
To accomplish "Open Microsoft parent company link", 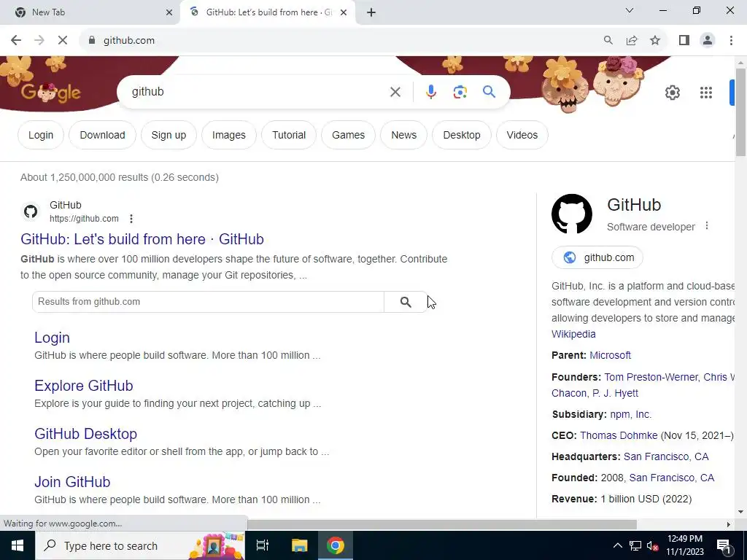I will (611, 355).
